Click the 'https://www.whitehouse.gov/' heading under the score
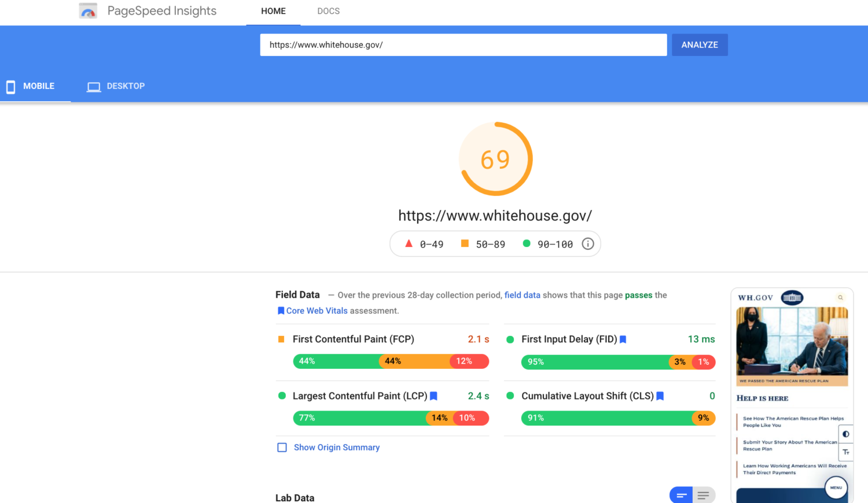This screenshot has width=868, height=503. click(495, 216)
